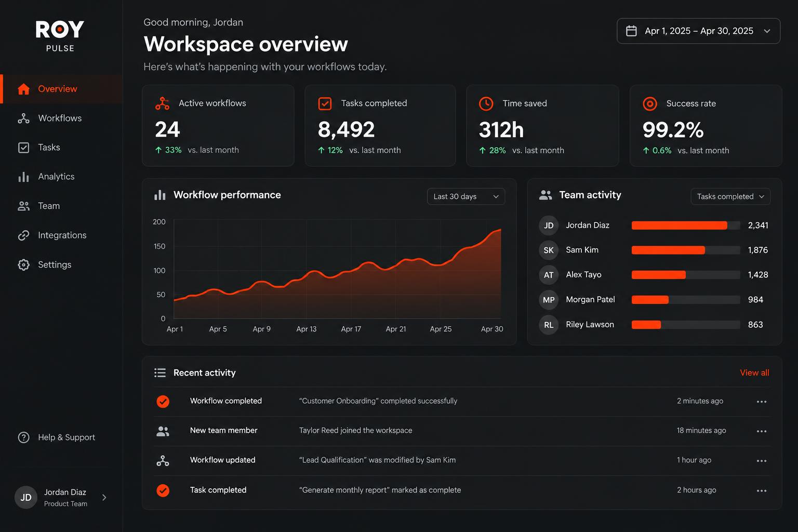
Task: Click the "Alex Tayo" name
Action: click(x=583, y=275)
